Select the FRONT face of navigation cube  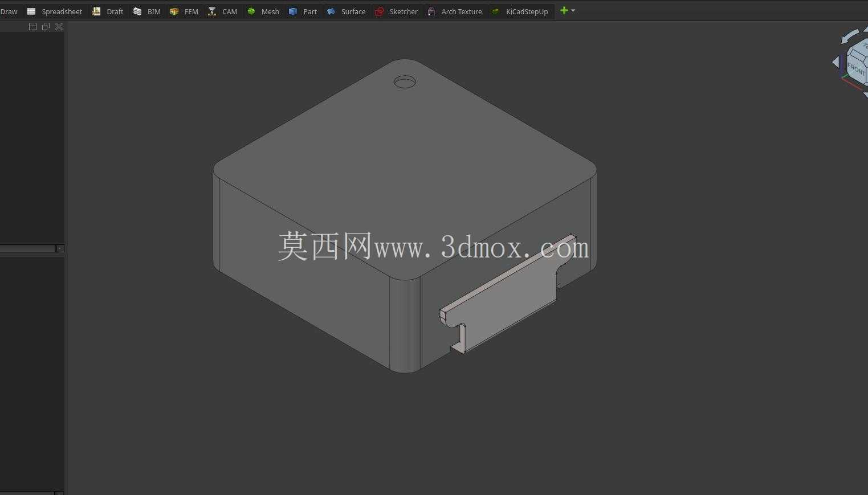click(x=856, y=69)
